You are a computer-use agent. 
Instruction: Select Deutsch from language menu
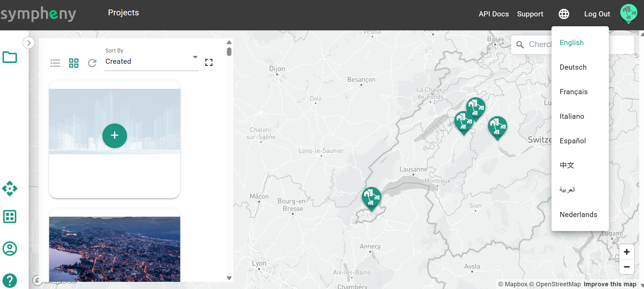573,67
